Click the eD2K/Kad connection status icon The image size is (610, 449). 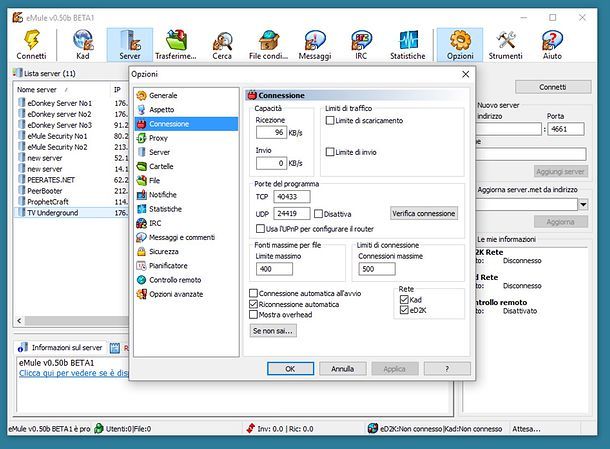[x=373, y=428]
